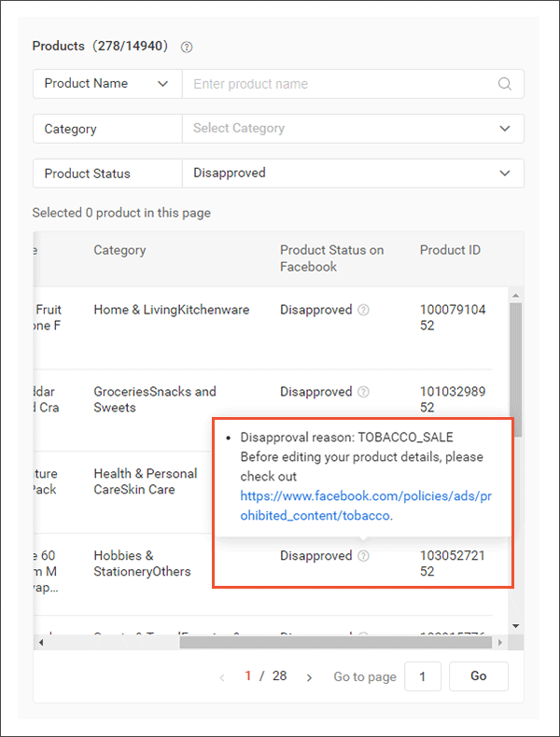
Task: Open the Select Category dropdown
Action: tap(353, 129)
